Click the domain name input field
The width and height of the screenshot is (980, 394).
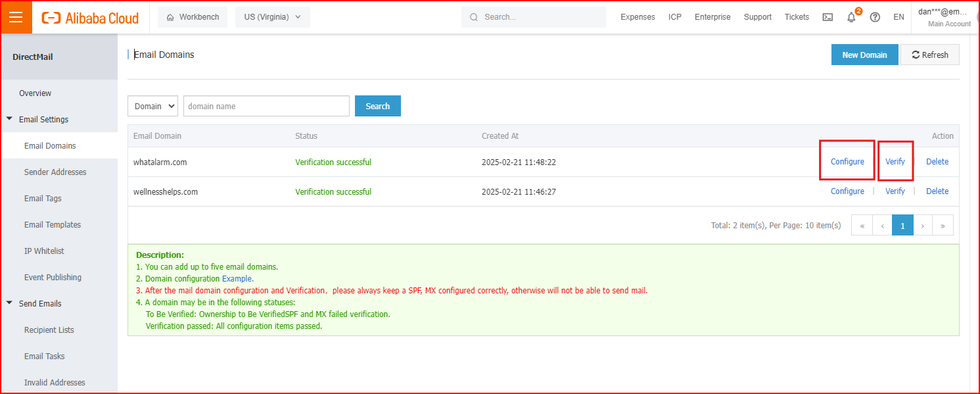click(266, 106)
